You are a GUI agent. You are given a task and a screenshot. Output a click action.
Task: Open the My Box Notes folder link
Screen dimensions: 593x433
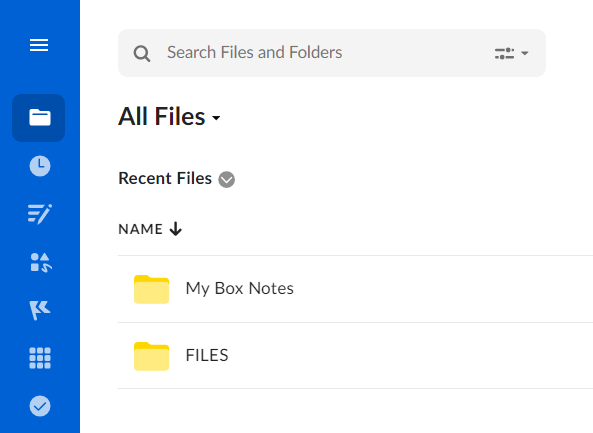(239, 289)
